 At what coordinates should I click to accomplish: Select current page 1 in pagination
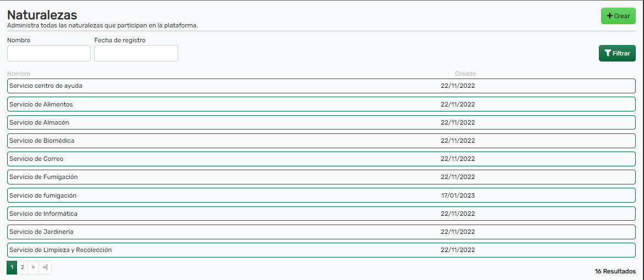pyautogui.click(x=12, y=267)
